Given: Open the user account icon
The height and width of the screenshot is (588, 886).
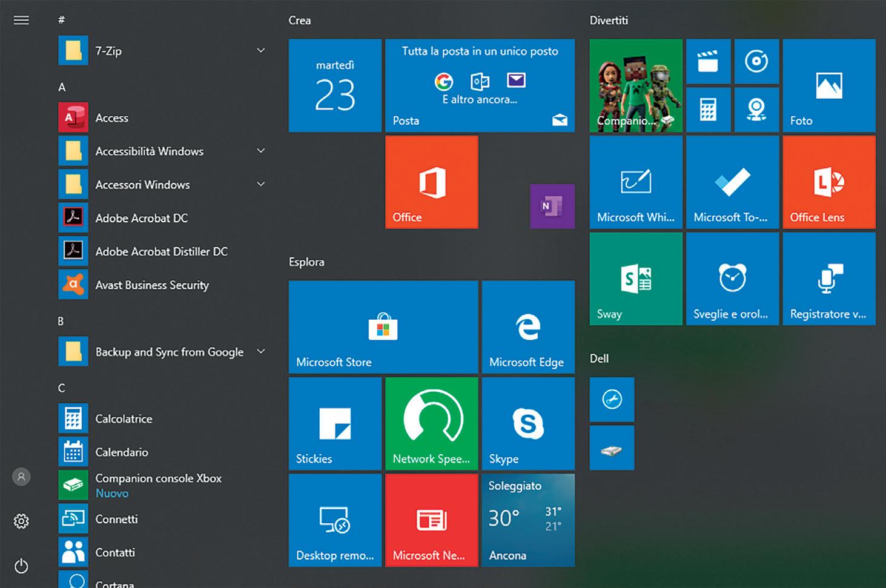Looking at the screenshot, I should pyautogui.click(x=21, y=477).
